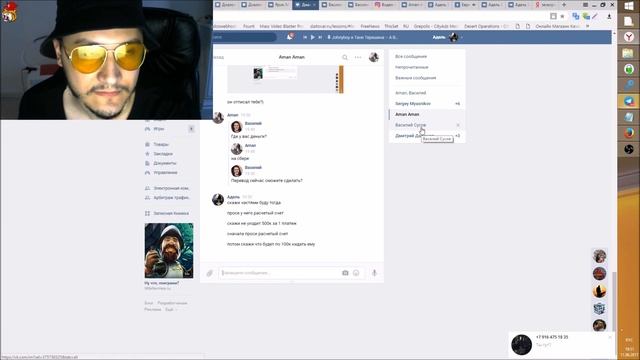
Task: Click the camera icon in message box
Action: tap(345, 273)
